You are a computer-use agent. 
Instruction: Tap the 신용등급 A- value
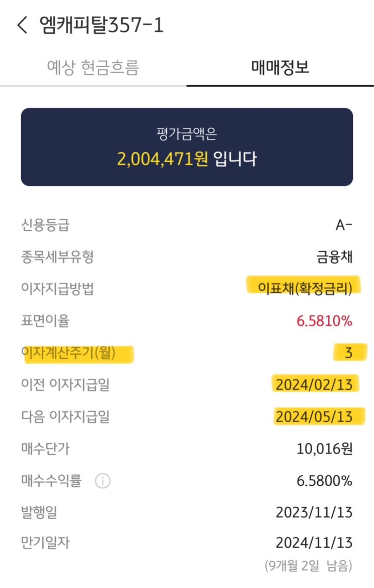point(344,225)
